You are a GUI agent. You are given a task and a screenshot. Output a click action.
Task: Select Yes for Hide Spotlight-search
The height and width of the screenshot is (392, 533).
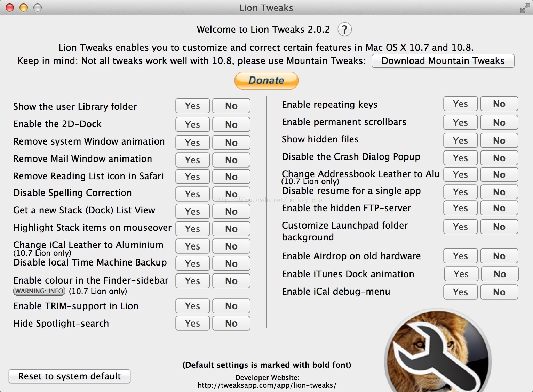[193, 324]
